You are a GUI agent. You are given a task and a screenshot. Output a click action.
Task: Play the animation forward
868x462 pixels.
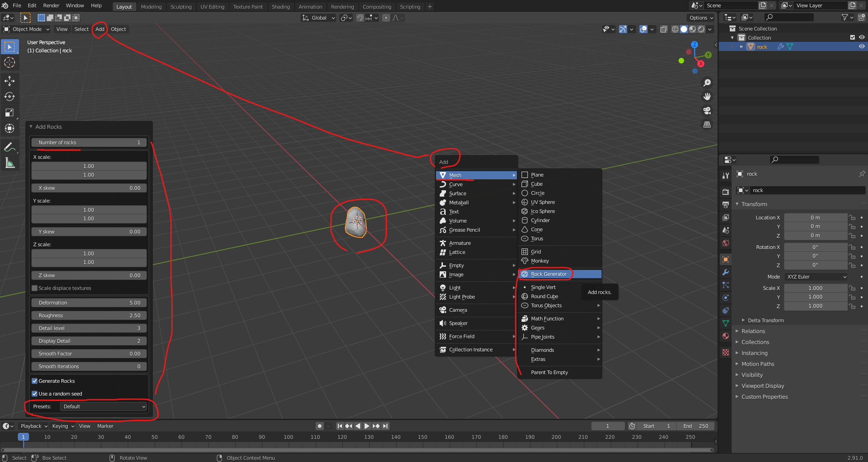(x=367, y=426)
